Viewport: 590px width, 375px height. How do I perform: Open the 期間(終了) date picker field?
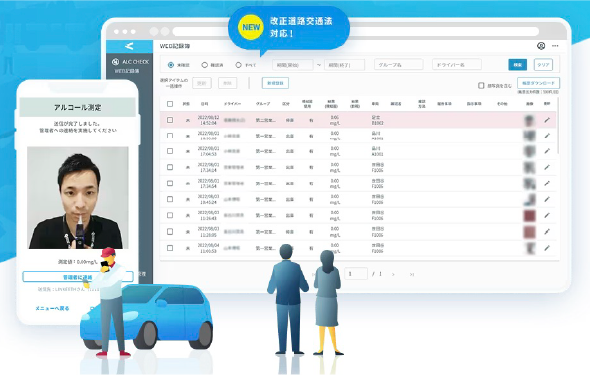click(x=344, y=65)
